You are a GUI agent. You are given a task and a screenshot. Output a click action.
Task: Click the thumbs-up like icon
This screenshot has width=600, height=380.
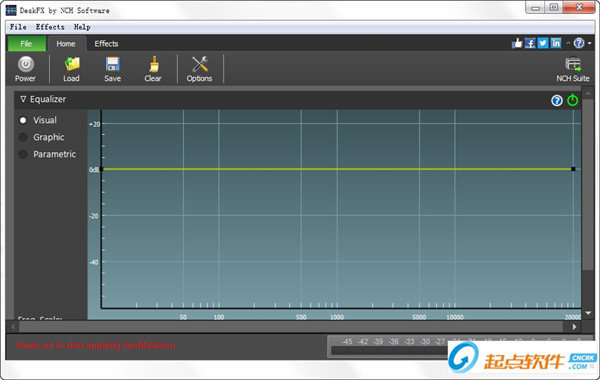point(517,43)
